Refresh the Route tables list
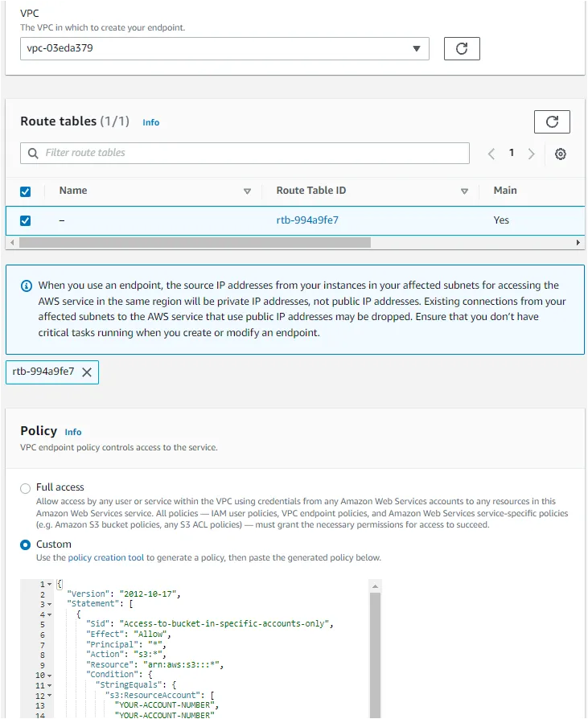This screenshot has height=719, width=588. click(552, 121)
